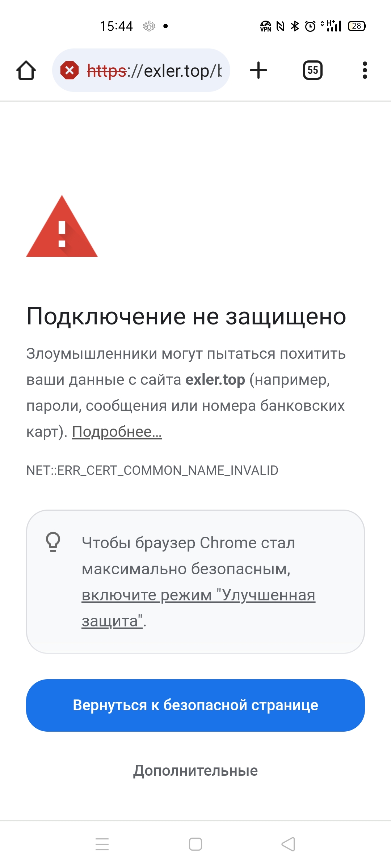Open Chrome three-dot menu
Screen dimensions: 391x868
pyautogui.click(x=365, y=70)
